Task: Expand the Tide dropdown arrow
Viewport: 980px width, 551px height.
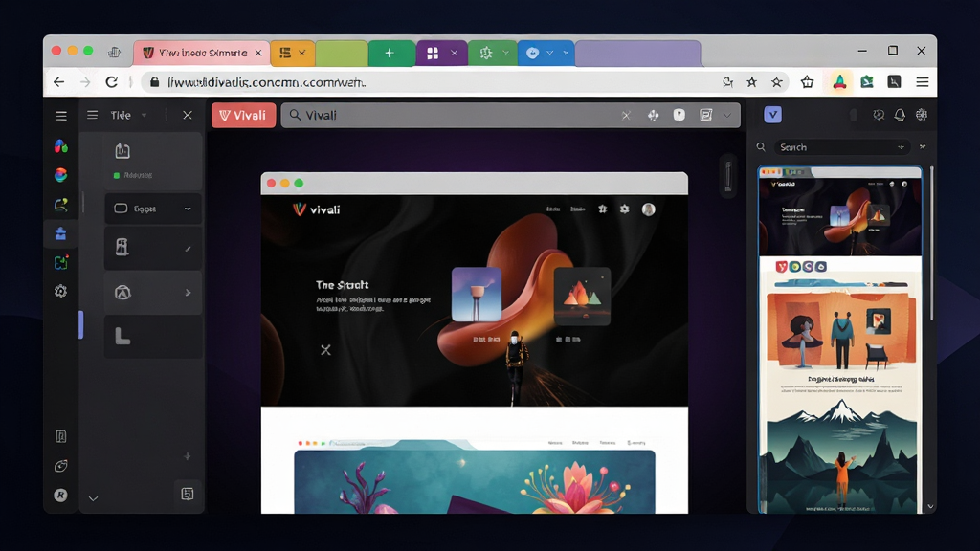Action: click(x=145, y=115)
